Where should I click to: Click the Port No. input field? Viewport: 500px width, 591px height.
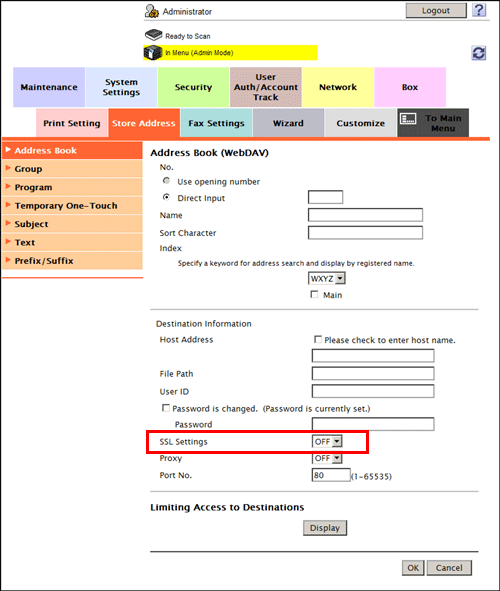pyautogui.click(x=331, y=475)
